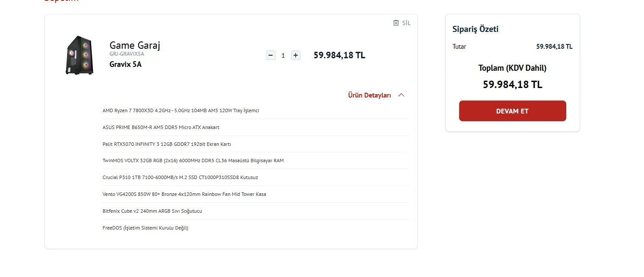Image resolution: width=644 pixels, height=277 pixels.
Task: Select the TwinMOS VOLTX 32GB RAM row
Action: [193, 161]
